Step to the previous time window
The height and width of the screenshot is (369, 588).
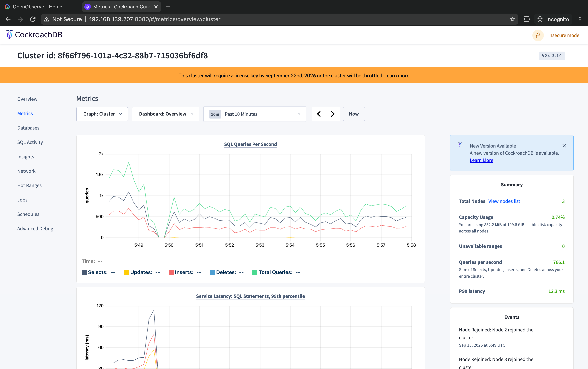coord(319,114)
